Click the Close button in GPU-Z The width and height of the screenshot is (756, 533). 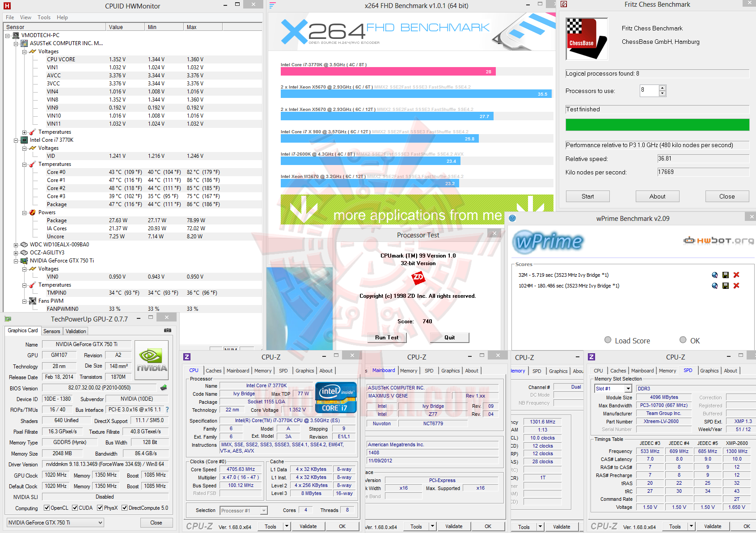pyautogui.click(x=156, y=523)
